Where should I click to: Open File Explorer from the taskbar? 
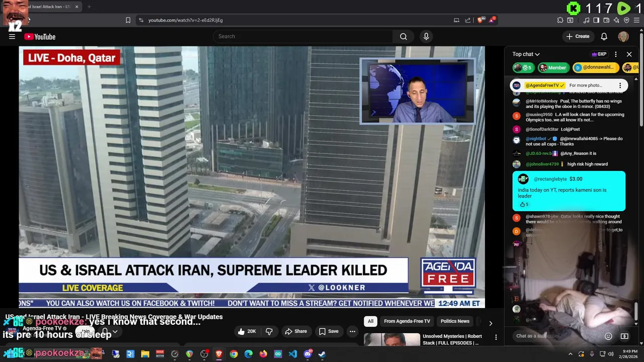145,354
